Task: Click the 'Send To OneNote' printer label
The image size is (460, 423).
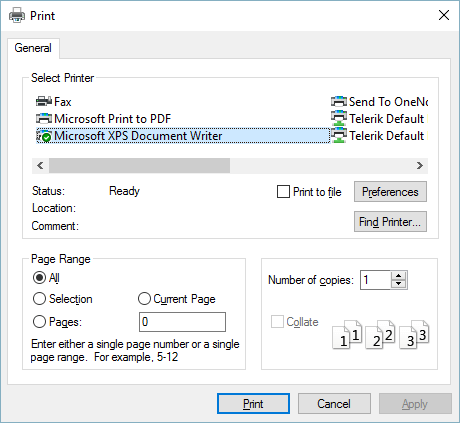Action: point(388,102)
